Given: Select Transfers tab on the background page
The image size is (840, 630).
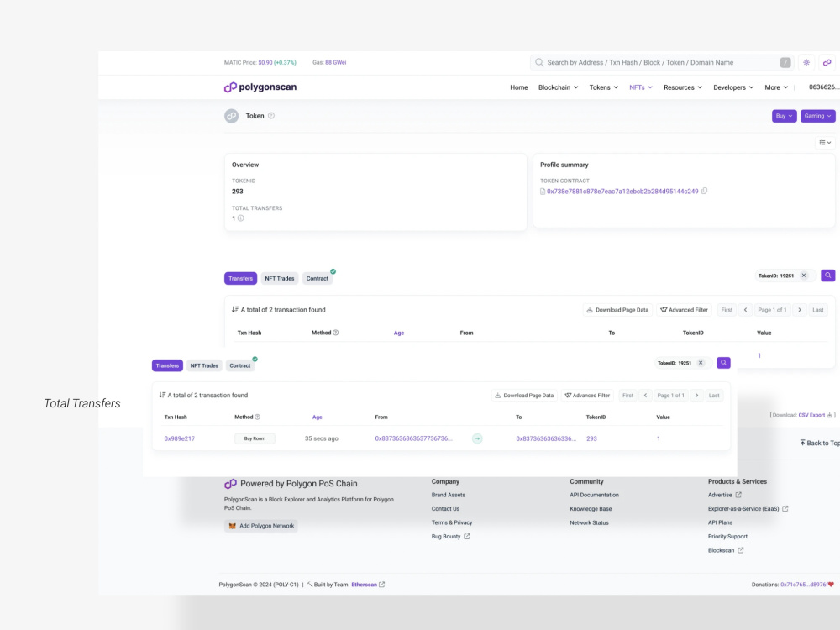Looking at the screenshot, I should pos(240,278).
